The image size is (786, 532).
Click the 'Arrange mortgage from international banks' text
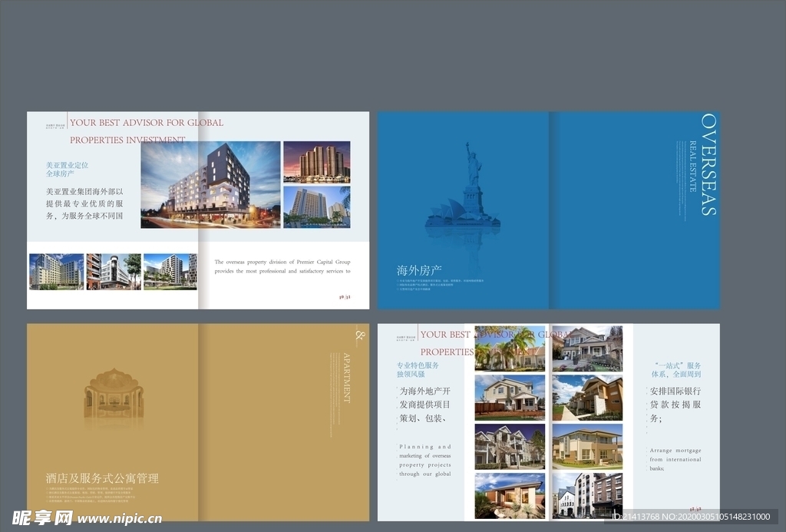point(675,459)
